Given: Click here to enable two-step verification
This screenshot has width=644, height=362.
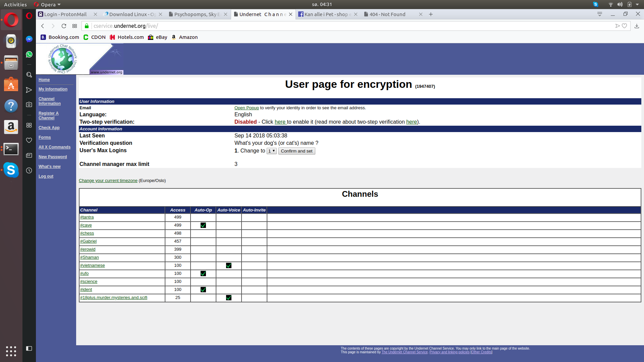Looking at the screenshot, I should click(280, 122).
